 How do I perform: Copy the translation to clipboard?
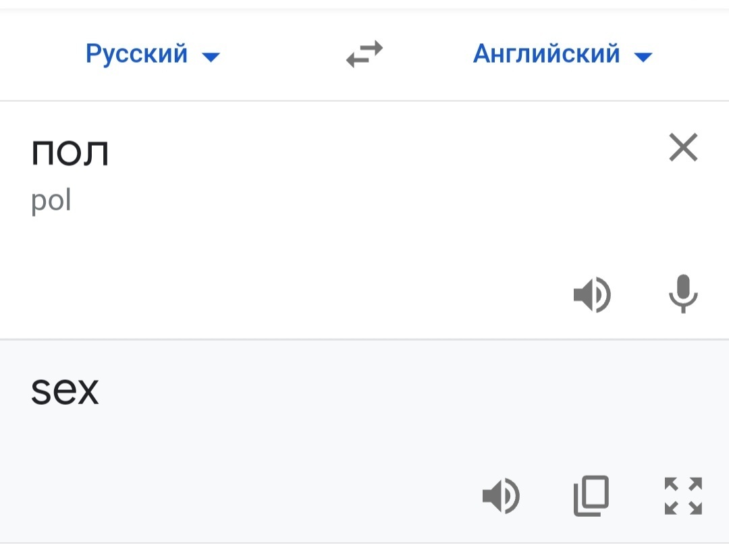[591, 496]
